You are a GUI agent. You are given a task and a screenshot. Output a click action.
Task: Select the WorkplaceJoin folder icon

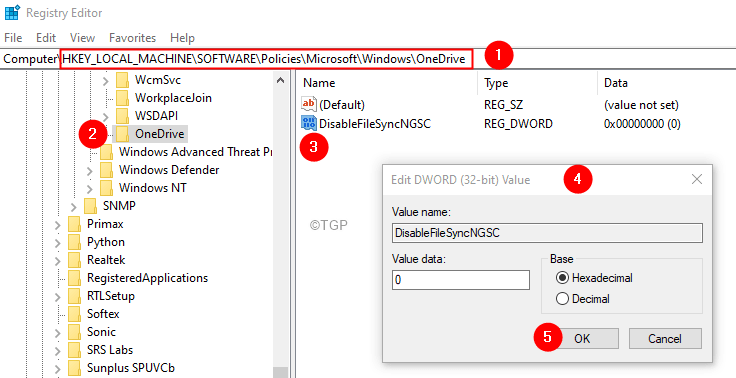click(x=123, y=98)
